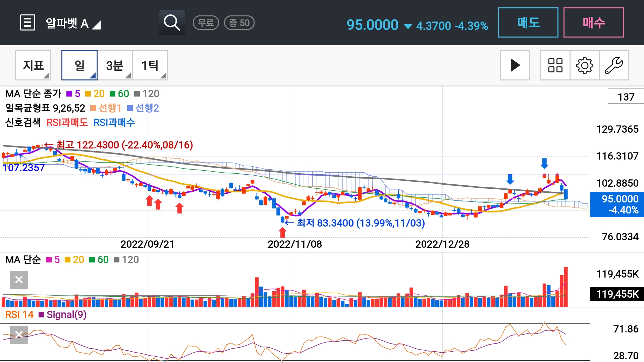Click the 선행1 ichimoku legend swatch
This screenshot has width=644, height=362.
(x=93, y=108)
